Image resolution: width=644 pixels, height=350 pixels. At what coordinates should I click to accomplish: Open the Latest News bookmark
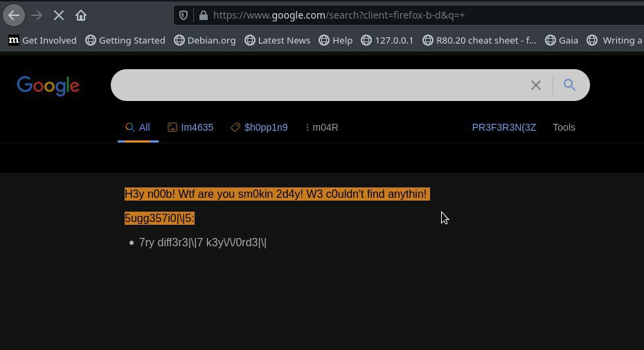[x=277, y=40]
